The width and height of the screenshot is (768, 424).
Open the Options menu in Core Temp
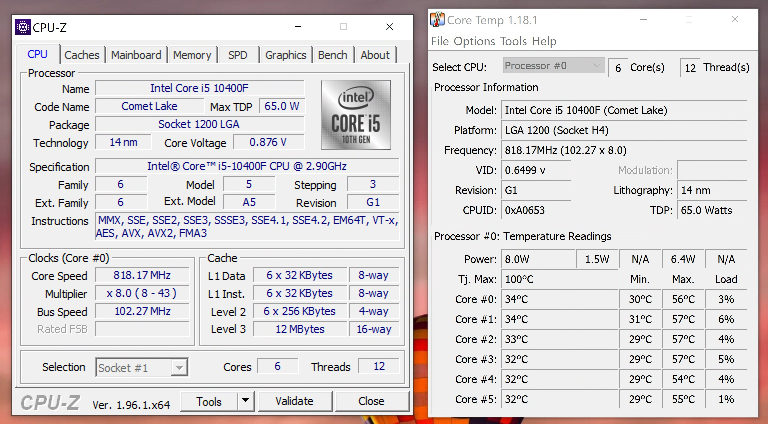(x=475, y=41)
